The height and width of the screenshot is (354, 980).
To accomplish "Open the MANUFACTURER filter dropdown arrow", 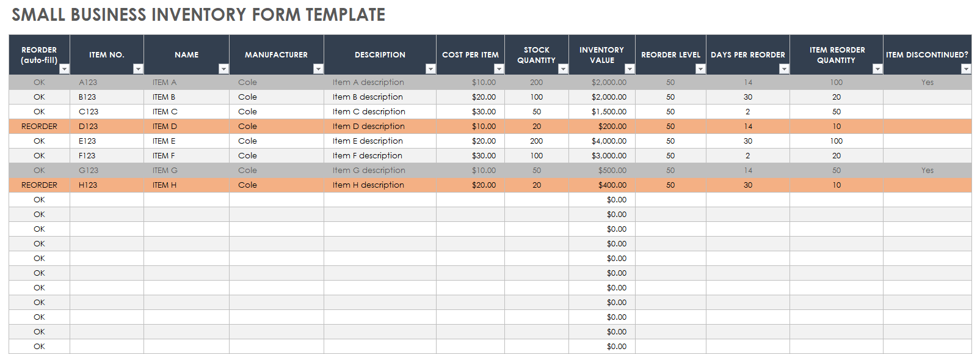I will pos(318,69).
